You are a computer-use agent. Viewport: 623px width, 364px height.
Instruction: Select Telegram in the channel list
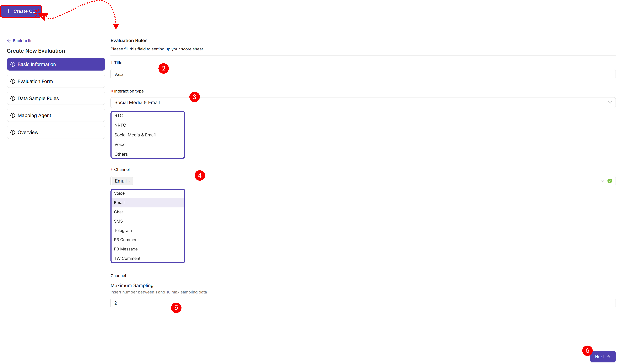point(123,230)
